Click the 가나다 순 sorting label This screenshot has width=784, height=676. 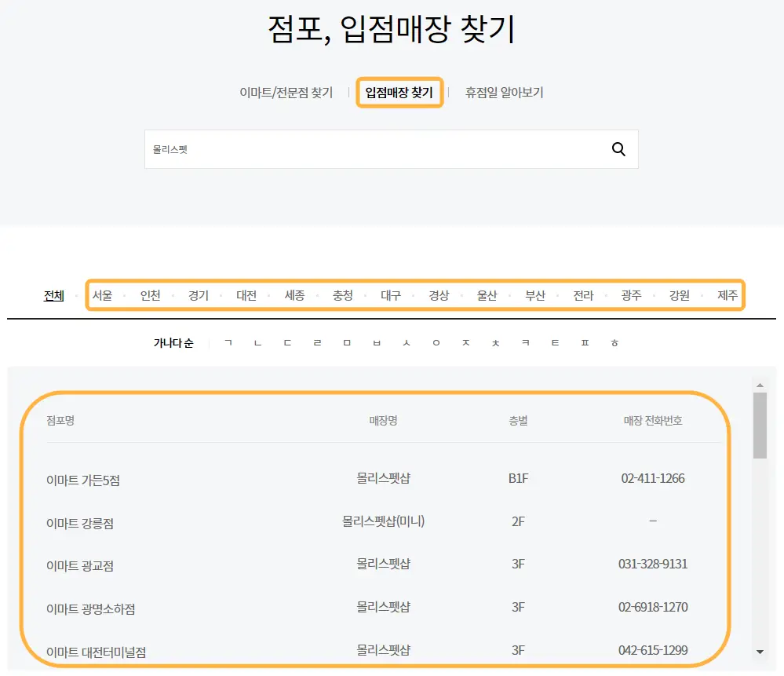173,343
